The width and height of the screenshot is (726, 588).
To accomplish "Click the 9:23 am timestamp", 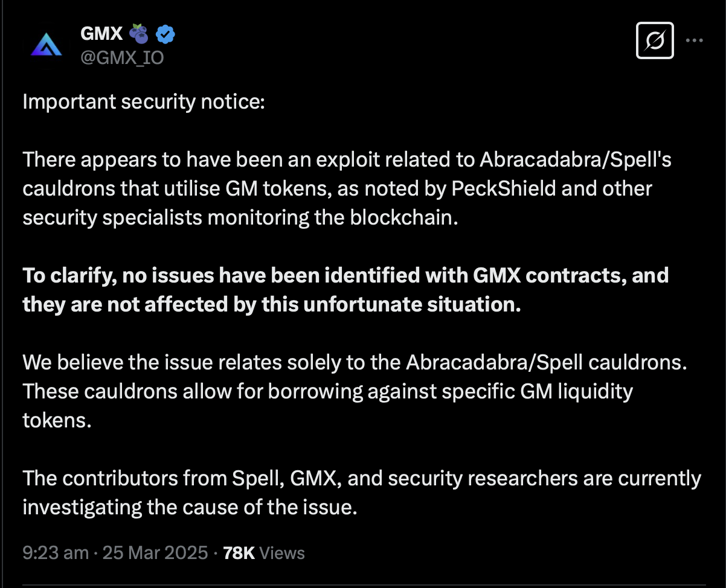I will pos(56,553).
